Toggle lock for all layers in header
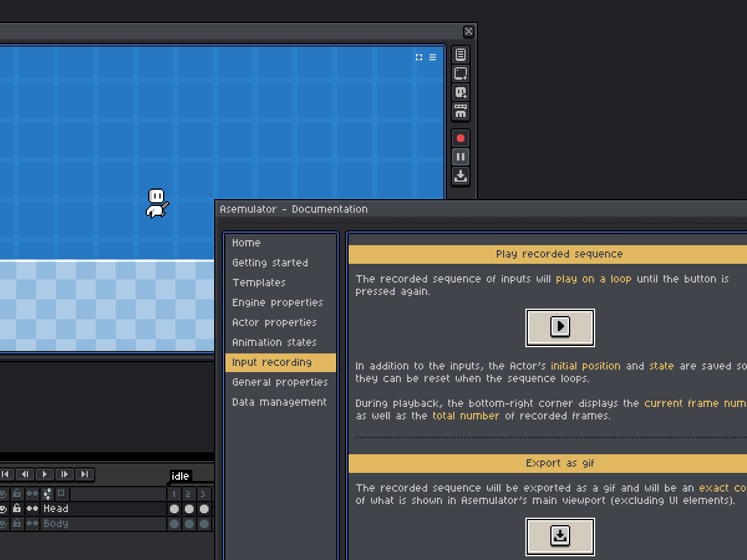747x560 pixels. point(17,494)
